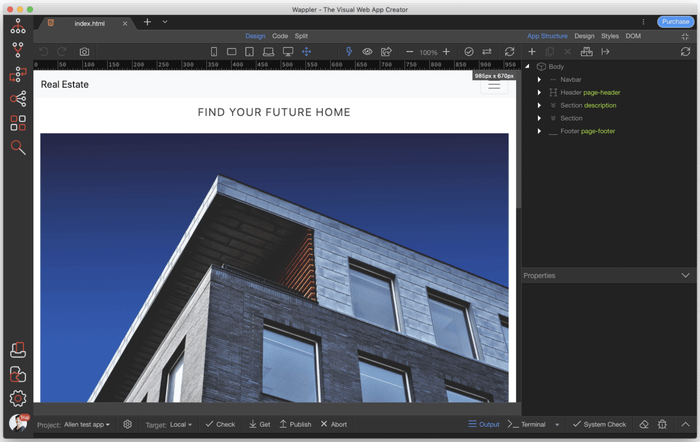Select the fit-to-view move arrows icon
Screen dimensions: 700x442
[x=306, y=52]
